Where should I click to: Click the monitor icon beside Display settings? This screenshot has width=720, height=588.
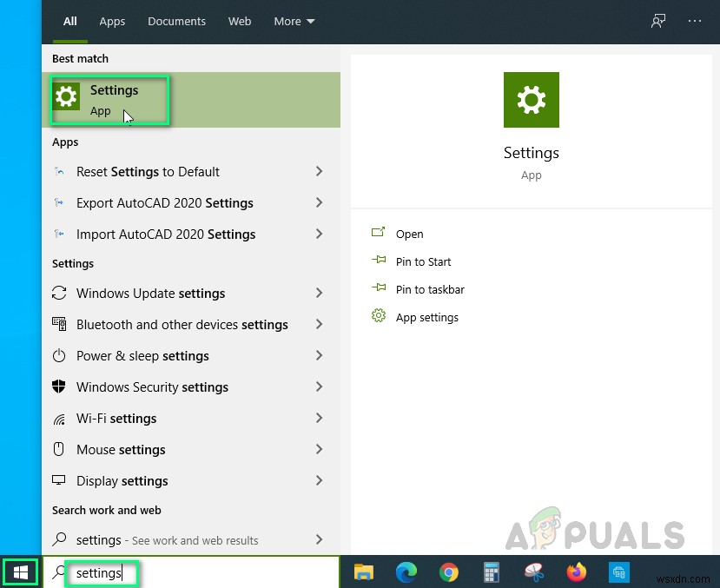click(59, 480)
